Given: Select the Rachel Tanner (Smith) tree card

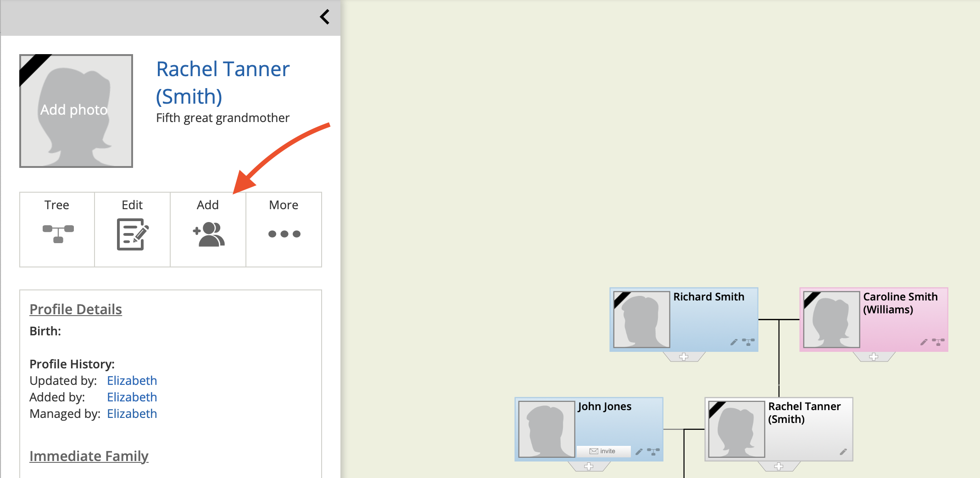Looking at the screenshot, I should tap(779, 429).
